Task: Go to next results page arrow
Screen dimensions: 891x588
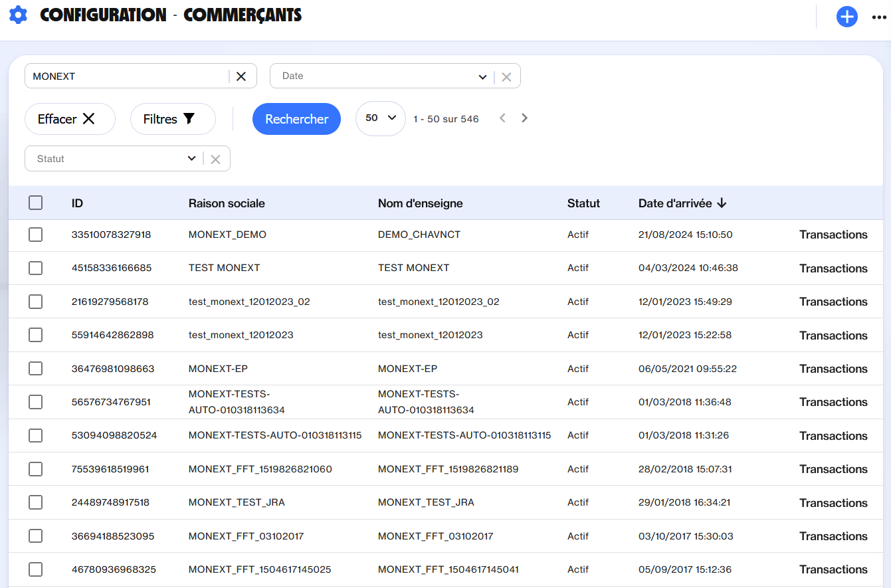Action: coord(524,118)
